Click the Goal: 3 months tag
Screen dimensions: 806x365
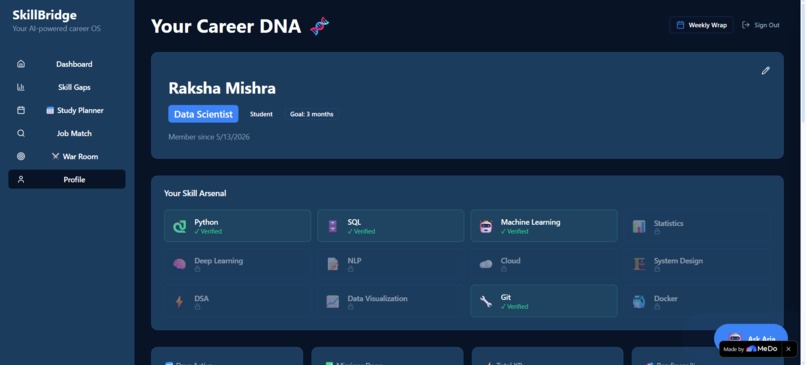312,114
